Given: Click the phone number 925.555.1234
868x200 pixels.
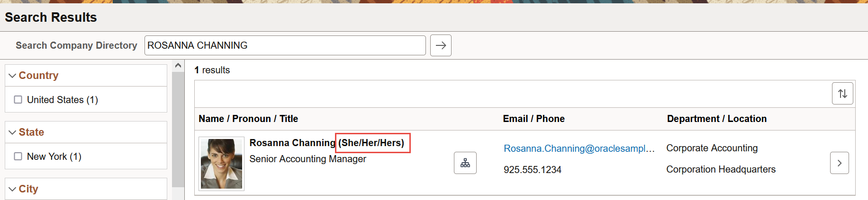Looking at the screenshot, I should click(532, 170).
